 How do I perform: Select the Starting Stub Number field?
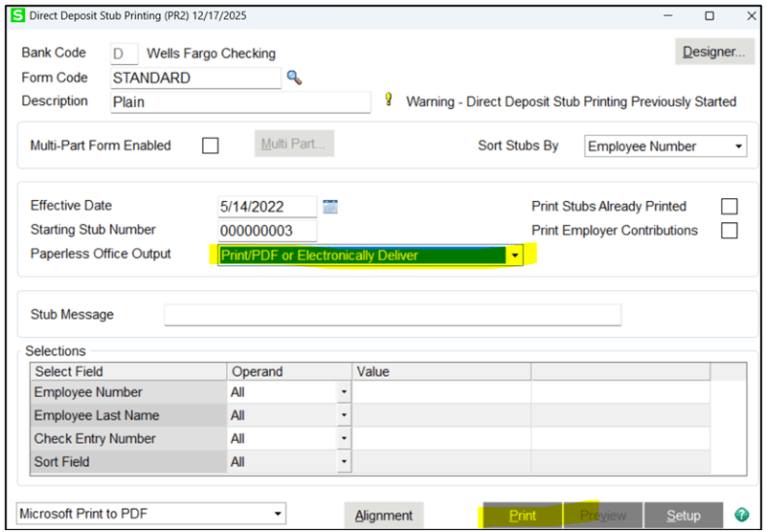click(x=267, y=231)
